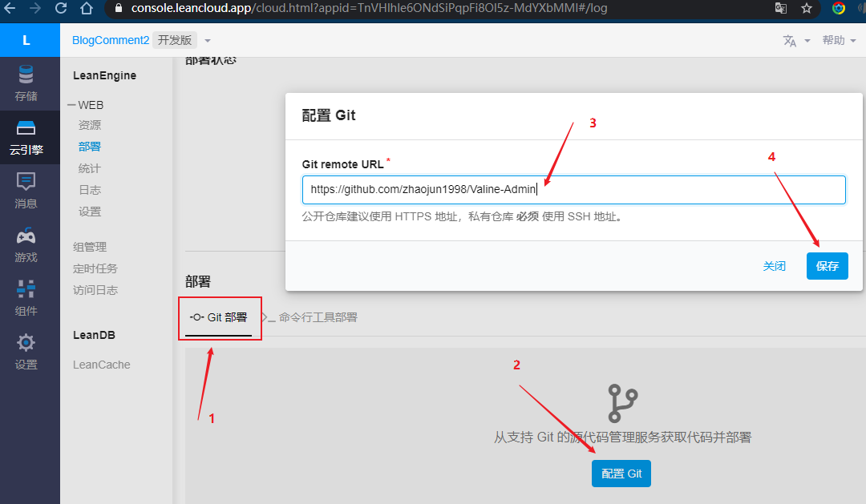Select 统计 under WEB
The height and width of the screenshot is (504, 866).
tap(90, 168)
